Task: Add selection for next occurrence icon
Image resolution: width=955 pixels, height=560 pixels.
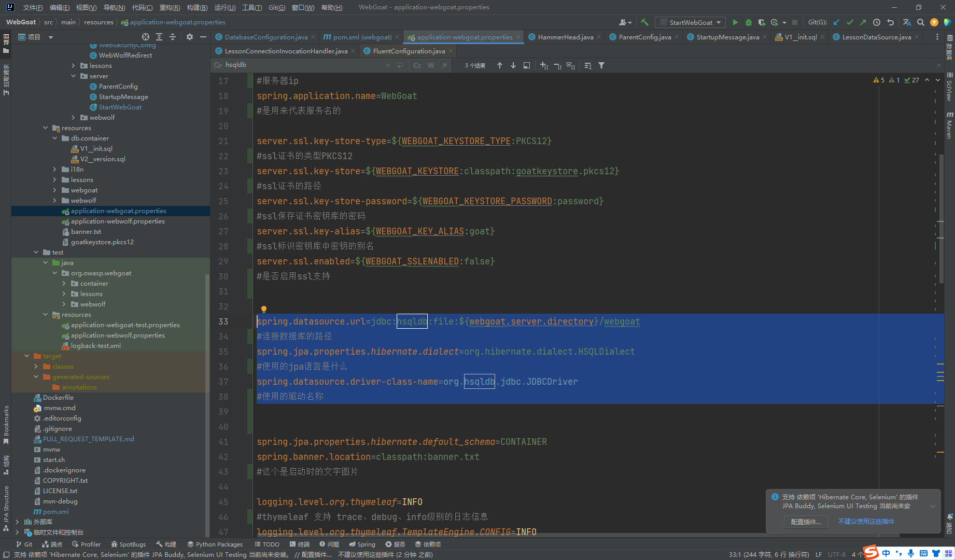Action: tap(544, 65)
